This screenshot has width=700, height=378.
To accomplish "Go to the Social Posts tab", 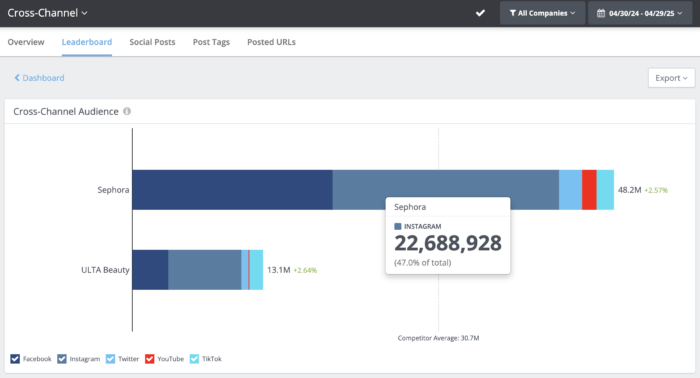I will 152,42.
